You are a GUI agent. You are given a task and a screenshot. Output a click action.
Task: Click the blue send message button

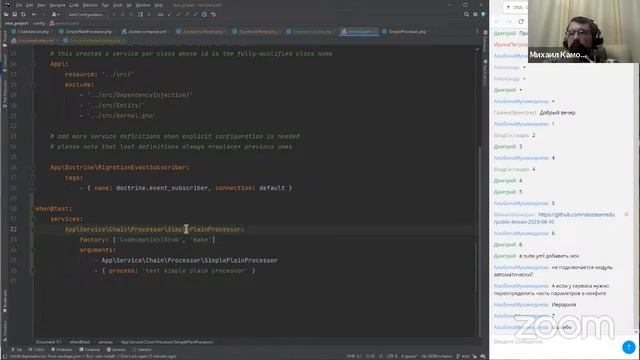point(629,347)
